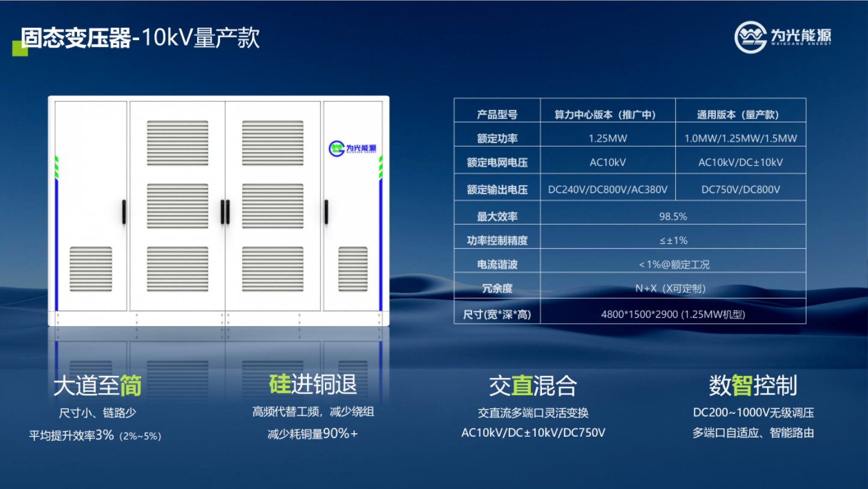Image resolution: width=868 pixels, height=489 pixels.
Task: Click the N+X (X可定制) redundancy cell
Action: click(673, 288)
